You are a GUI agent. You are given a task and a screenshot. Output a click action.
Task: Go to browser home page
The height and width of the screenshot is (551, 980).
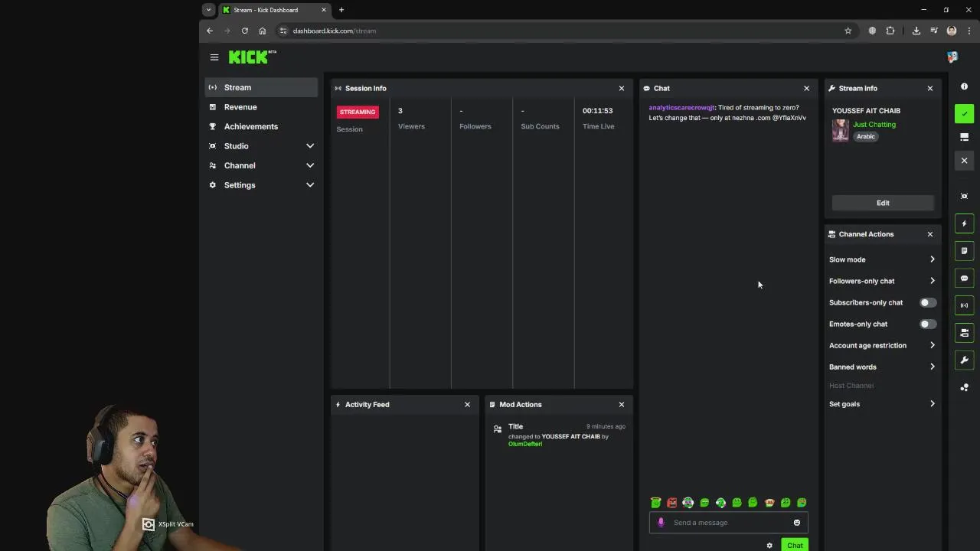[263, 31]
